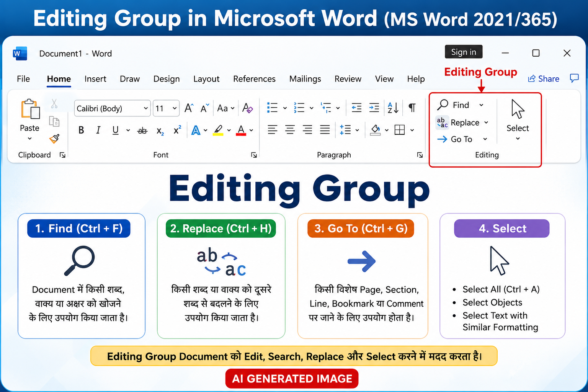
Task: Open the File menu
Action: coord(23,79)
